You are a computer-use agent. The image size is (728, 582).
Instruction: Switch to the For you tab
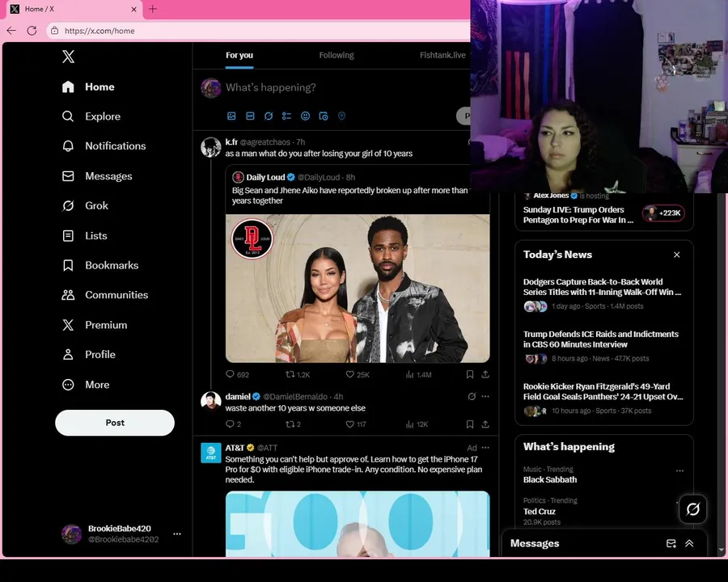pos(239,55)
